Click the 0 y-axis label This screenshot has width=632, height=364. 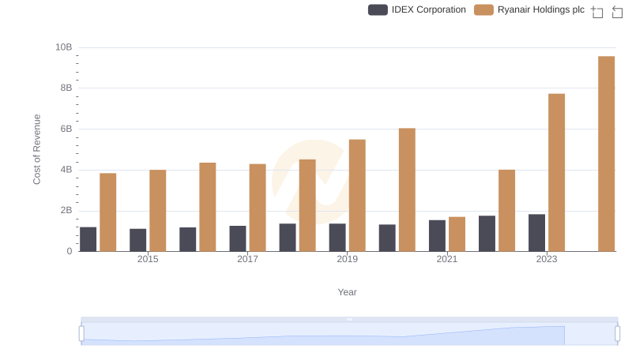[x=70, y=252]
